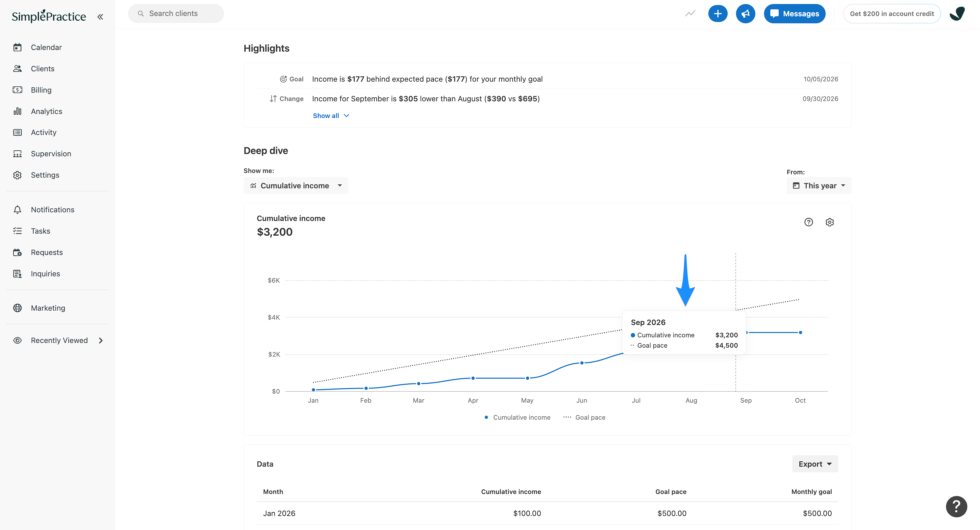980x530 pixels.
Task: Open announcements megaphone icon
Action: (745, 14)
